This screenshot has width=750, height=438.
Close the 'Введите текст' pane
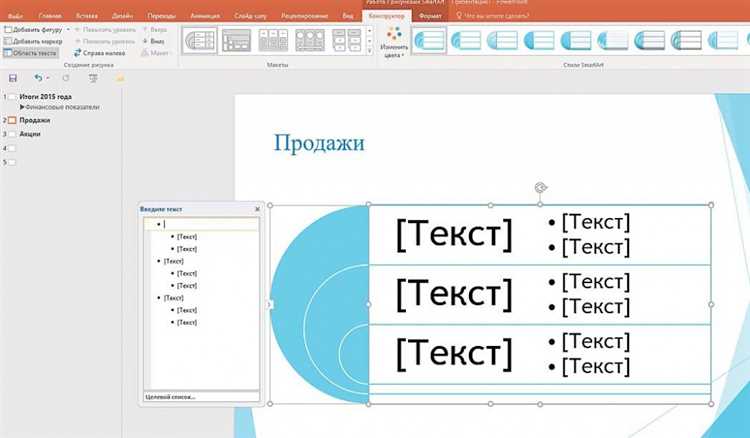pyautogui.click(x=257, y=209)
